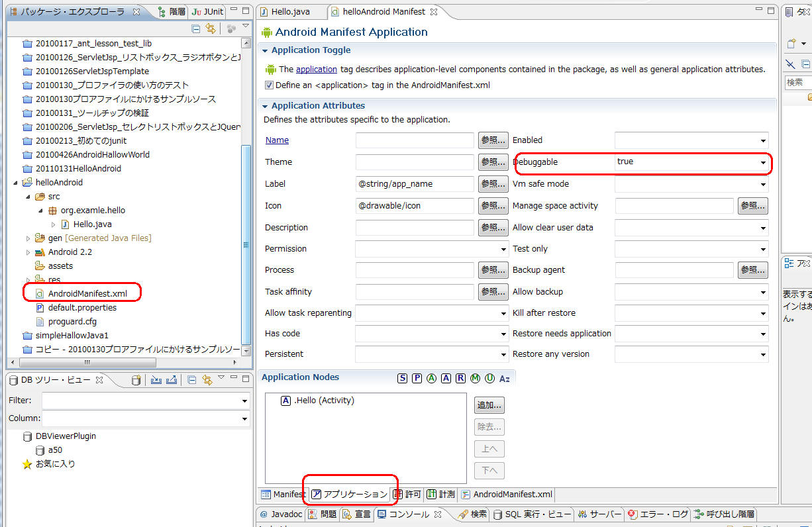Image resolution: width=812 pixels, height=527 pixels.
Task: Open the Hello.java editor tab
Action: pos(289,12)
